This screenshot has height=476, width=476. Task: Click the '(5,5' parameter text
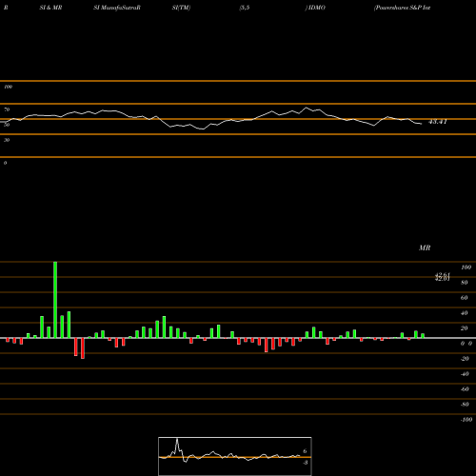(245, 8)
